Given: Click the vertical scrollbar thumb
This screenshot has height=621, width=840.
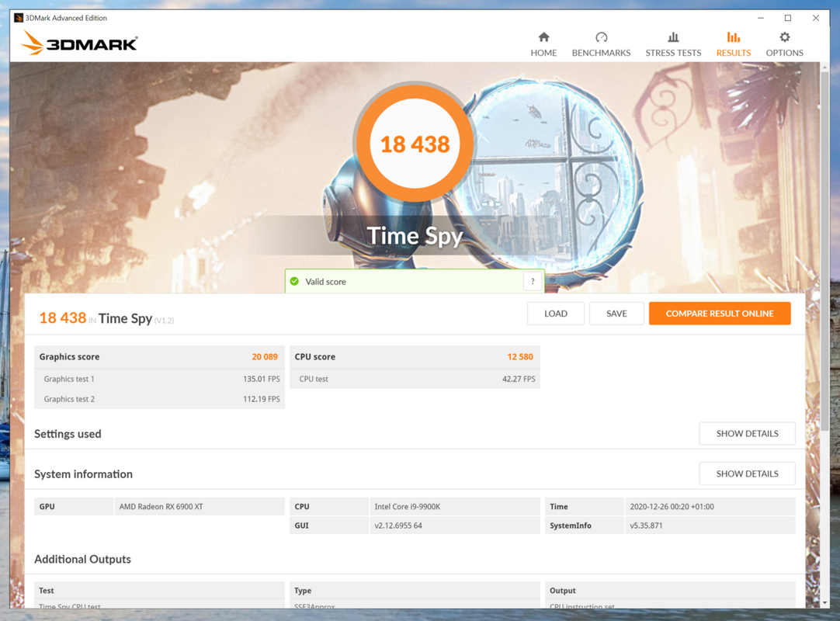Looking at the screenshot, I should (825, 252).
